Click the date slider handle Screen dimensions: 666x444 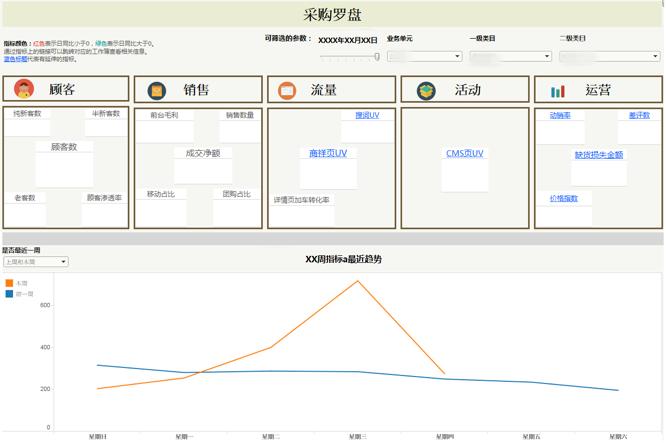[376, 57]
